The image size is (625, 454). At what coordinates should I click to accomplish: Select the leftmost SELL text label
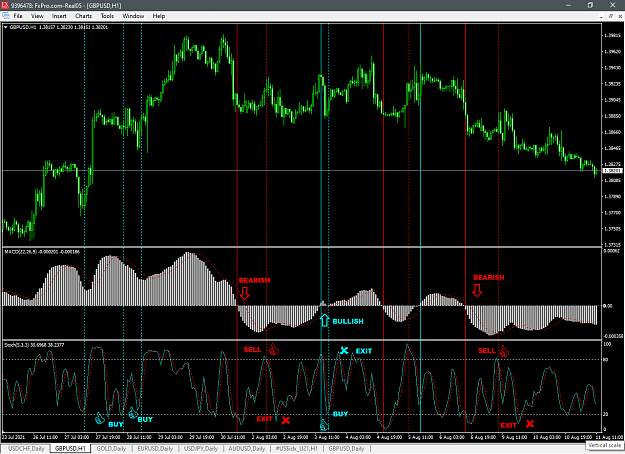(x=252, y=350)
